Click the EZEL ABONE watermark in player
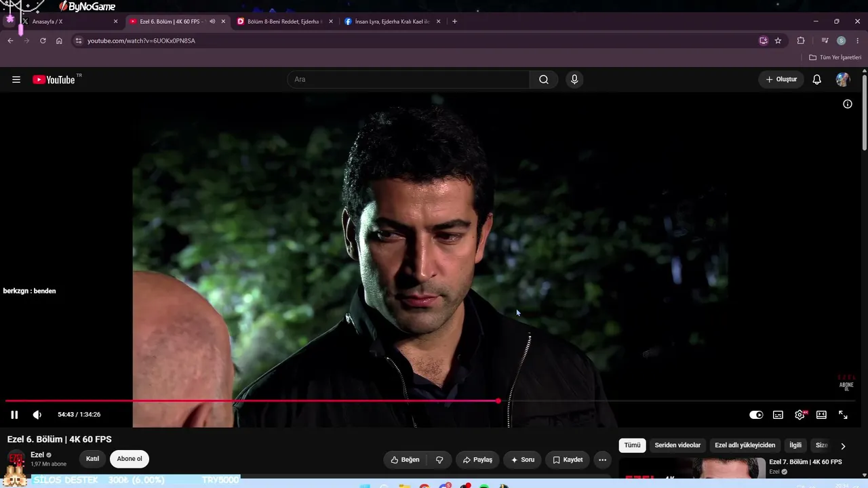Image resolution: width=868 pixels, height=488 pixels. click(x=846, y=383)
